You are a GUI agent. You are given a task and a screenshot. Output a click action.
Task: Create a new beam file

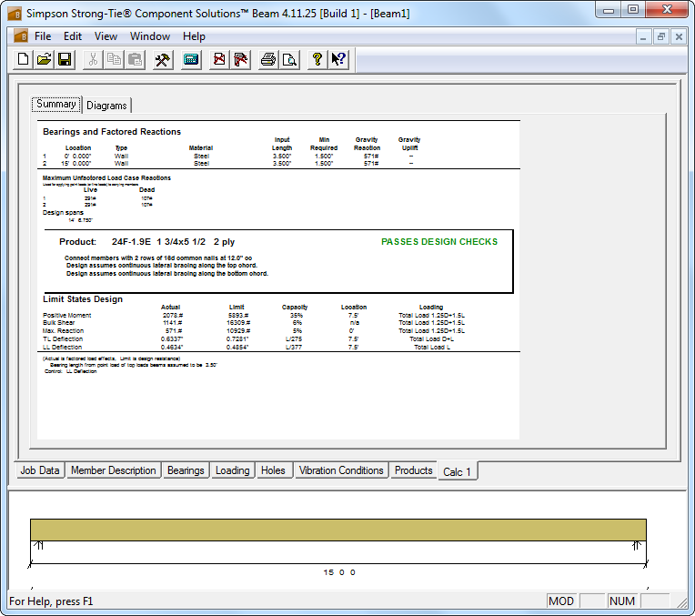pyautogui.click(x=23, y=59)
